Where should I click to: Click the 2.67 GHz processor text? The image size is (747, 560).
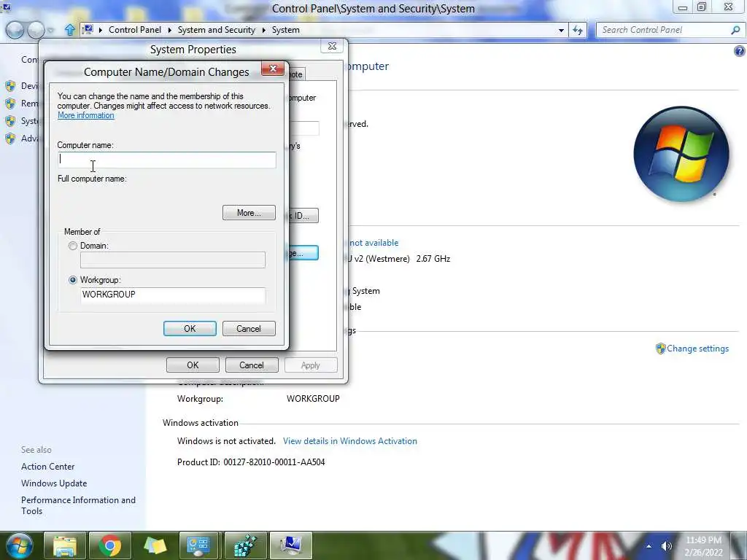pos(433,259)
